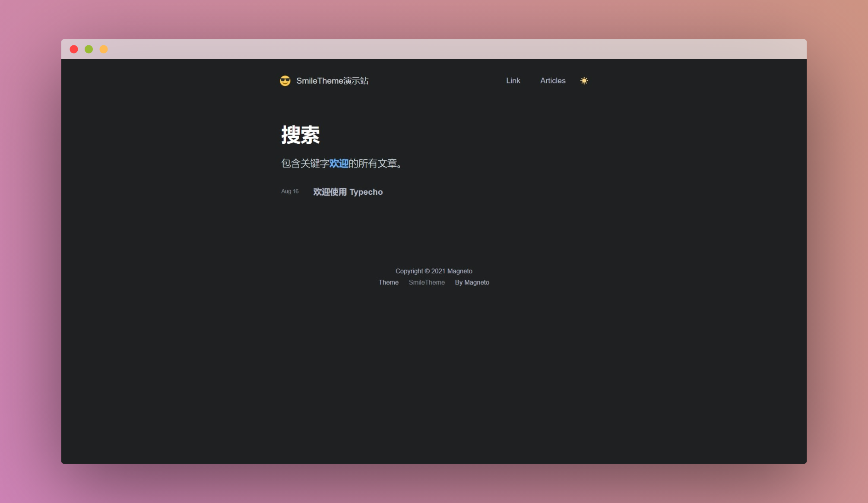Click the Theme label in footer
The width and height of the screenshot is (868, 503).
click(388, 282)
